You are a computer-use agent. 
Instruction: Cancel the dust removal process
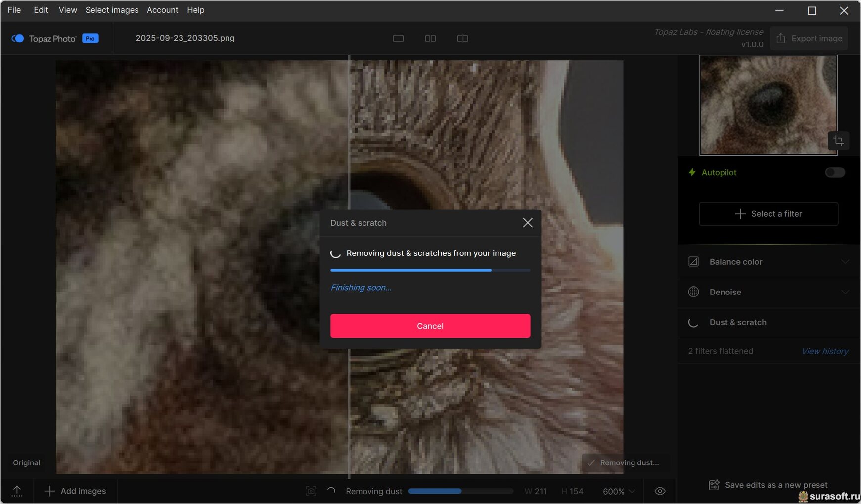430,326
